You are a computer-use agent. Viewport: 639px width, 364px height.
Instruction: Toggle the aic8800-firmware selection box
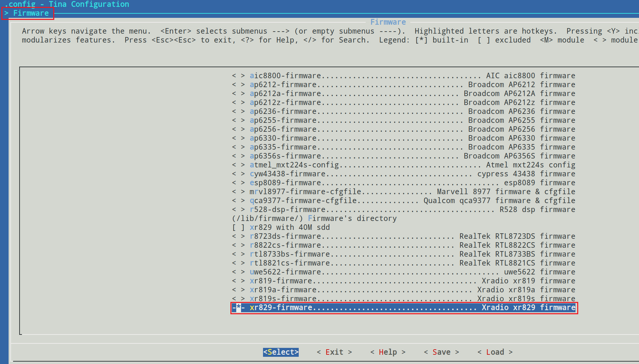click(238, 76)
